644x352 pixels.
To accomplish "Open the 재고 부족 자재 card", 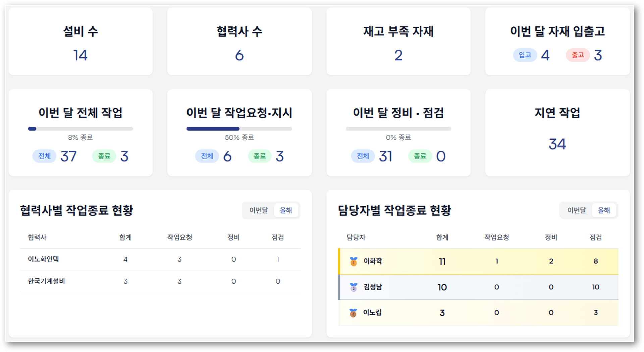I will (x=398, y=42).
